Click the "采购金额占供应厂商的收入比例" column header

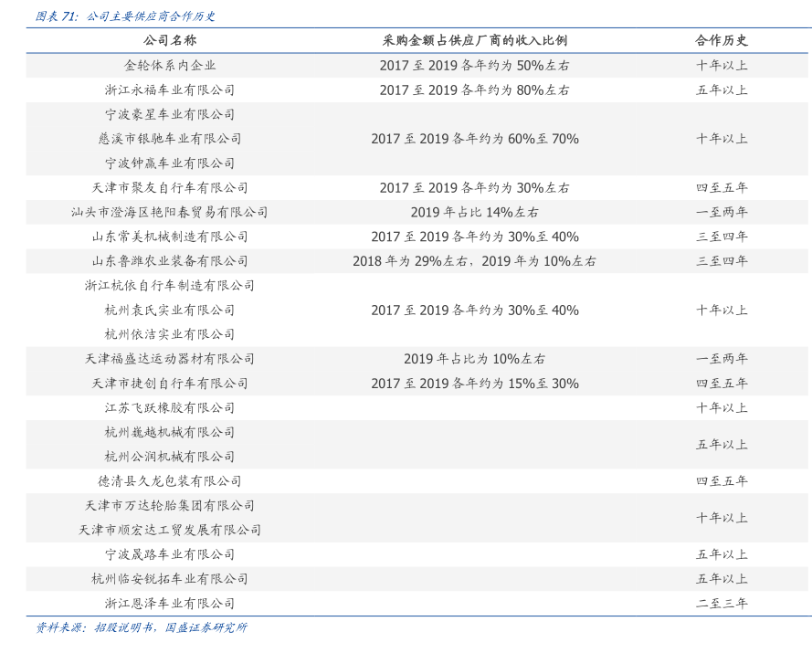tap(474, 41)
